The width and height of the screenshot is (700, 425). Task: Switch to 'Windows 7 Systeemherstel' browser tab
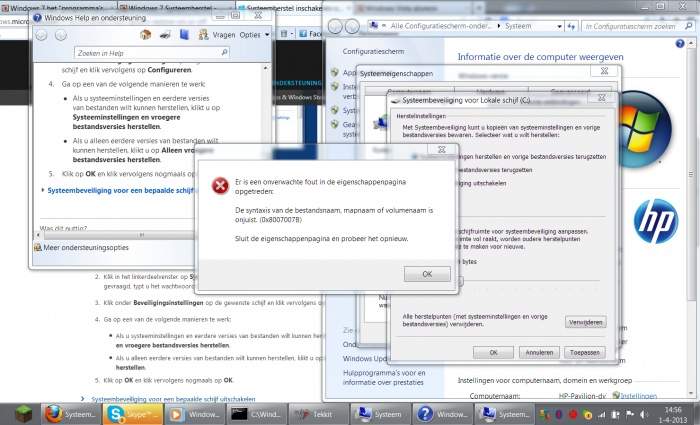176,8
